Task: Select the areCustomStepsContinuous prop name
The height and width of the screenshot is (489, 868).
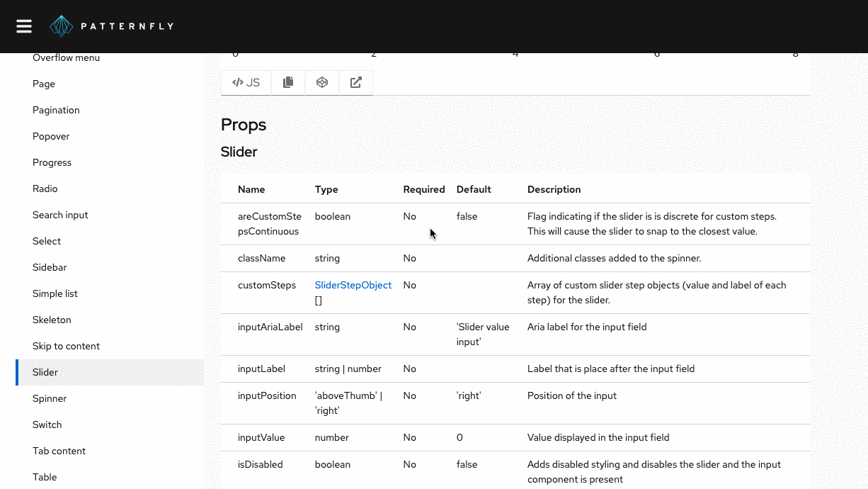Action: (270, 224)
